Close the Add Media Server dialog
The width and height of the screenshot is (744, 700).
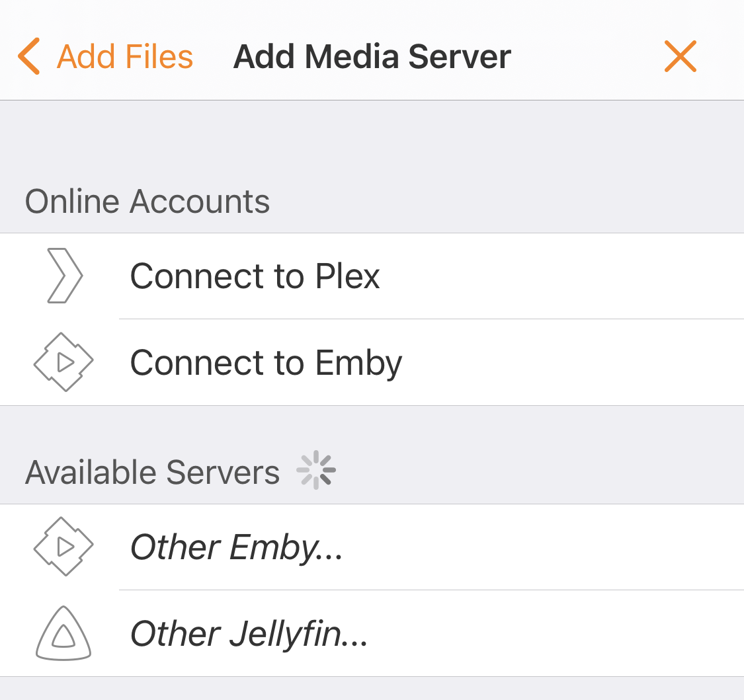[x=680, y=56]
